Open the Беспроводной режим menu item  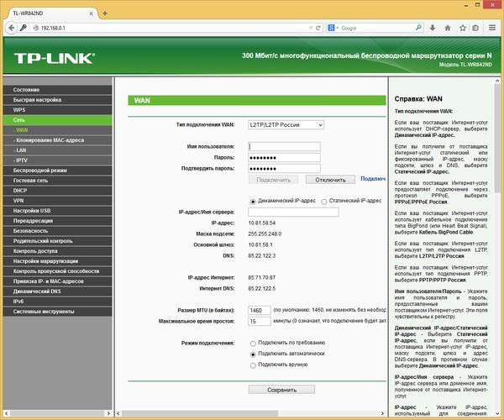tap(58, 171)
